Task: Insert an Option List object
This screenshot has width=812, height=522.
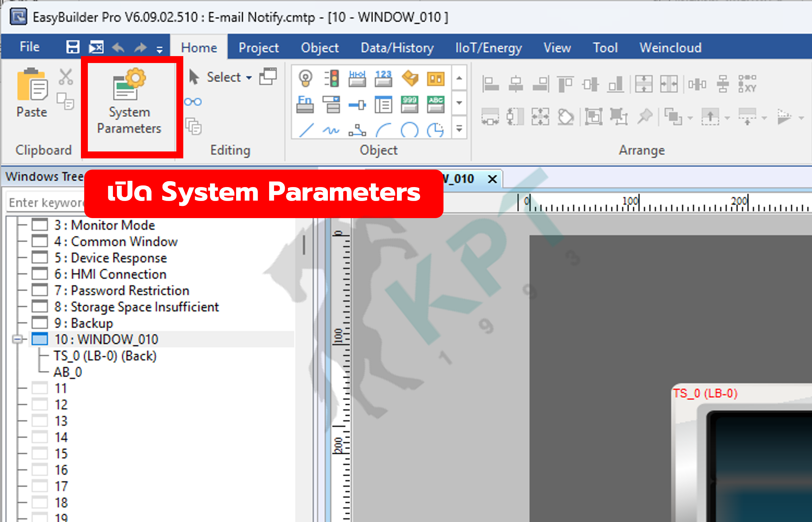Action: click(332, 104)
